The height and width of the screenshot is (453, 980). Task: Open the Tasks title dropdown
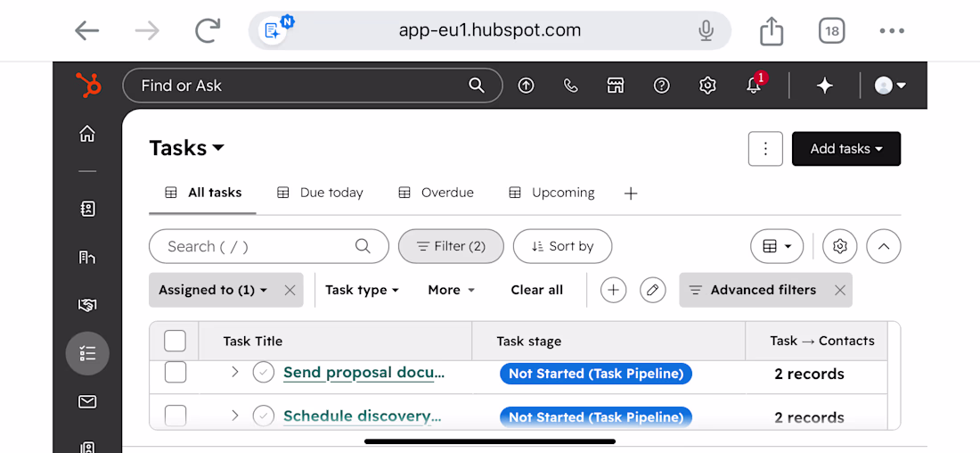[x=186, y=148]
